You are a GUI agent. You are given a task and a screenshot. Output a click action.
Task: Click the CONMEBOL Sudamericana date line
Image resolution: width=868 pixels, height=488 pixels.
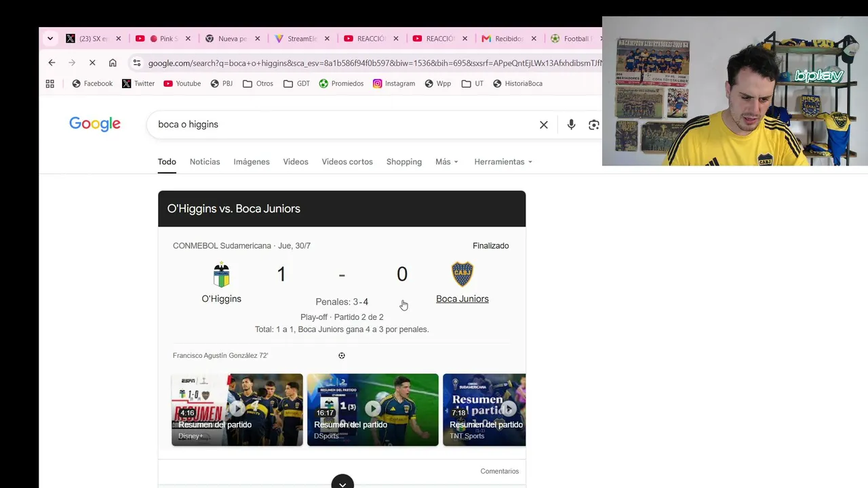241,246
